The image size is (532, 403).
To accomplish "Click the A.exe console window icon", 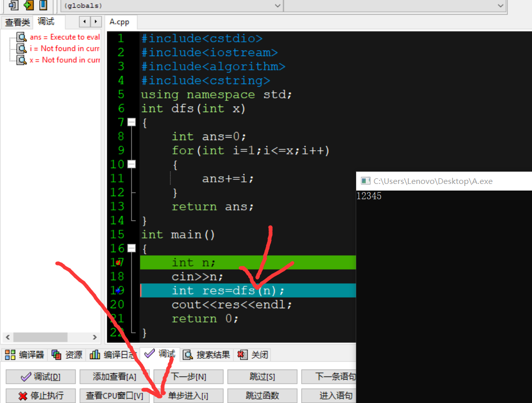I will (365, 181).
